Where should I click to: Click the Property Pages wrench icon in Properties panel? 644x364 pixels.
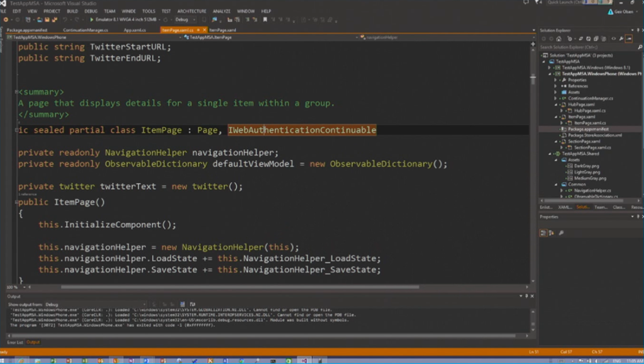point(561,233)
